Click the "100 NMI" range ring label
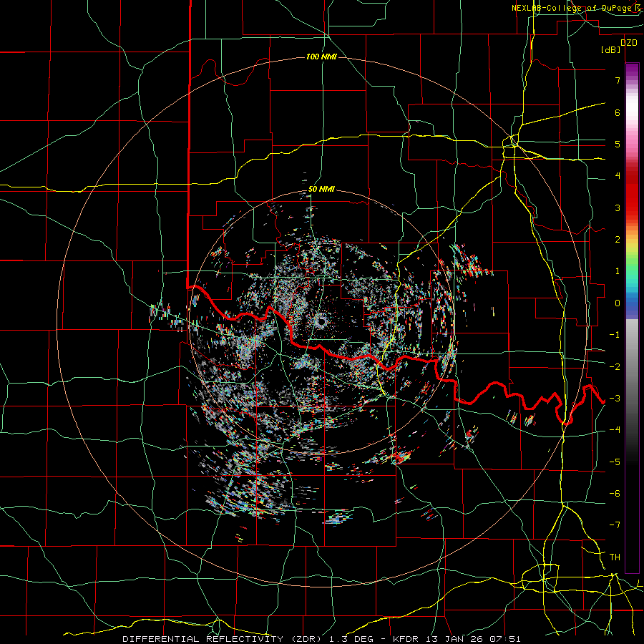 (321, 57)
